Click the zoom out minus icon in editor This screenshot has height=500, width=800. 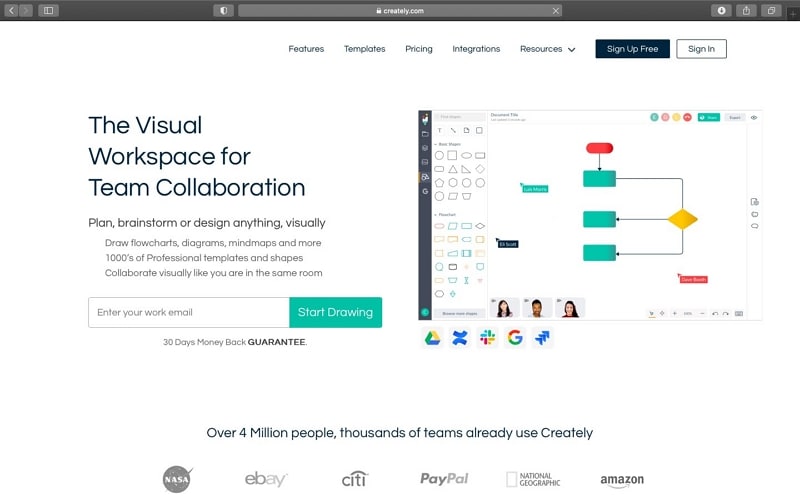pos(702,313)
